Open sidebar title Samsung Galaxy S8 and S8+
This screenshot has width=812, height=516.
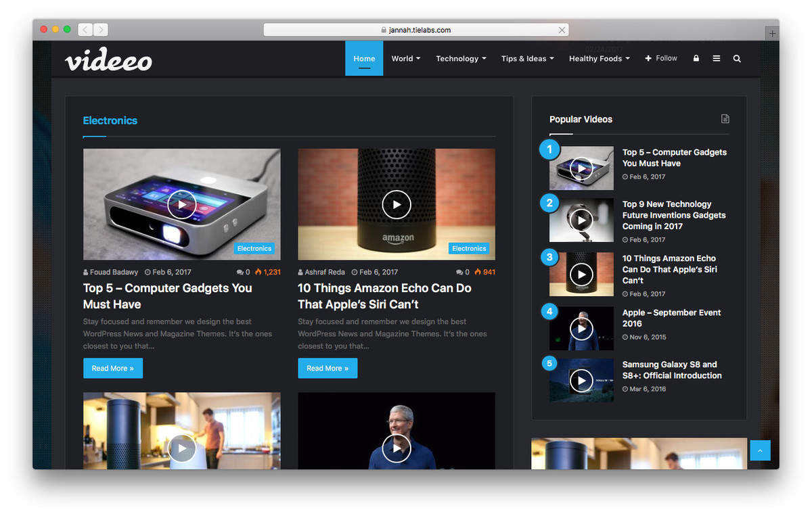(x=672, y=370)
